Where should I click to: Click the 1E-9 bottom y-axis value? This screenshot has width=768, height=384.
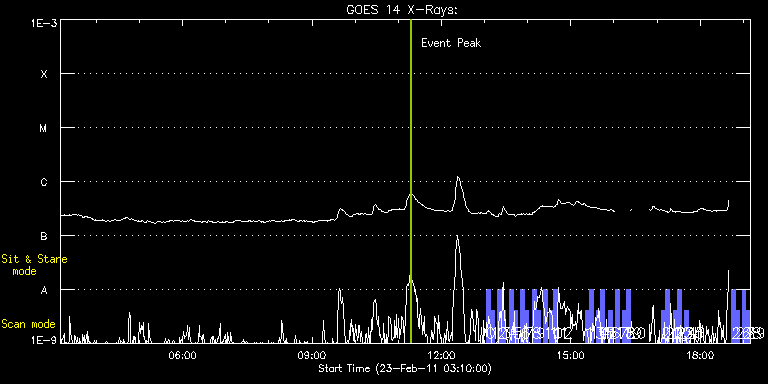pos(44,339)
